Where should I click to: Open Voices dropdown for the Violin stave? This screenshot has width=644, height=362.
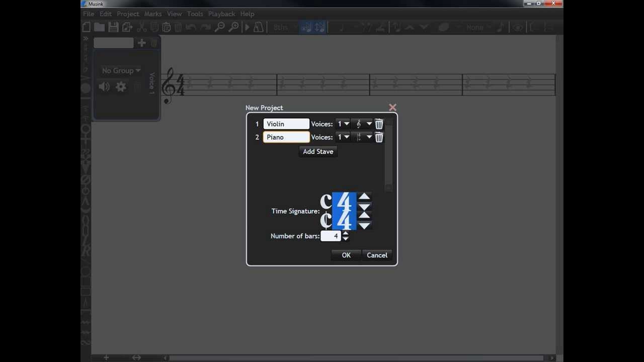(344, 124)
